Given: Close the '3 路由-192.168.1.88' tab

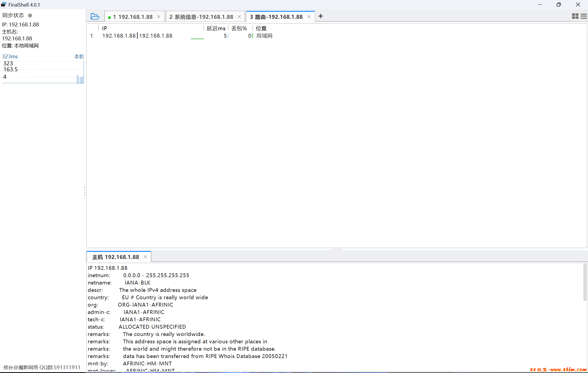Looking at the screenshot, I should coord(309,17).
